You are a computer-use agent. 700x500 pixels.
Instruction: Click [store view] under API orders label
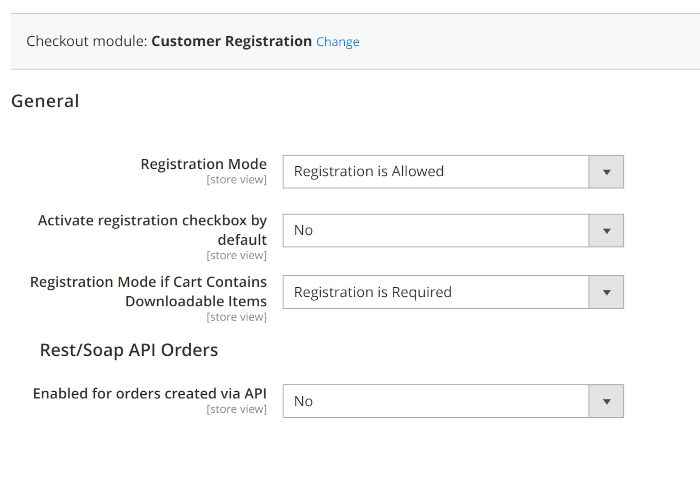pos(236,409)
